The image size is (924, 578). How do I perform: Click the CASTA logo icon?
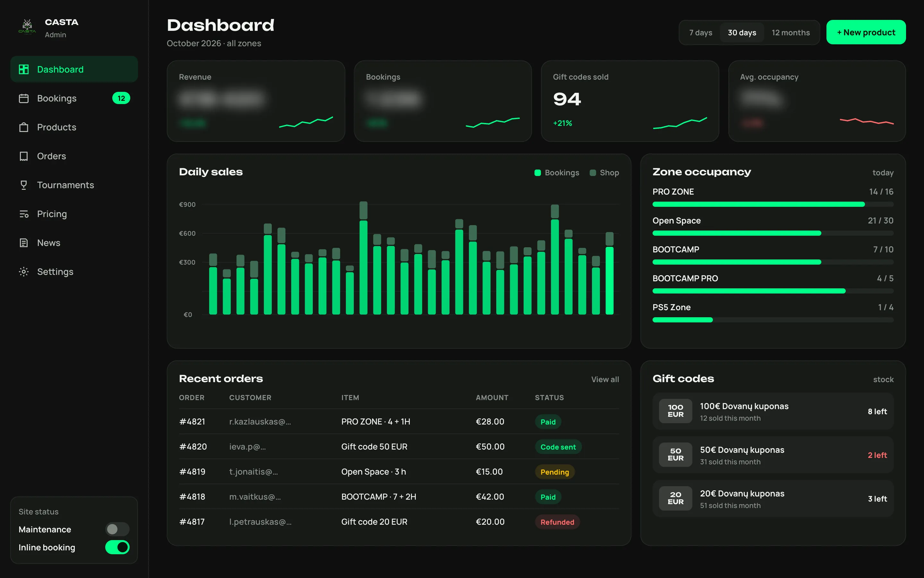pyautogui.click(x=27, y=27)
